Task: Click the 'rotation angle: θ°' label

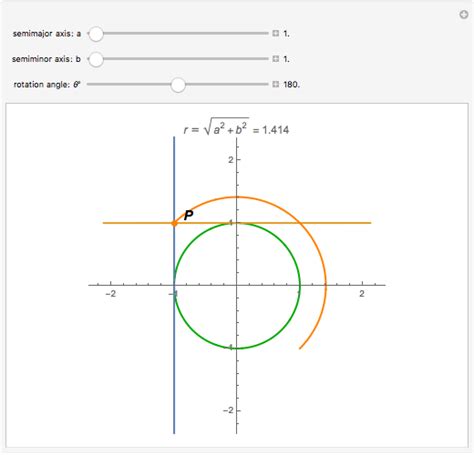Action: click(x=47, y=85)
